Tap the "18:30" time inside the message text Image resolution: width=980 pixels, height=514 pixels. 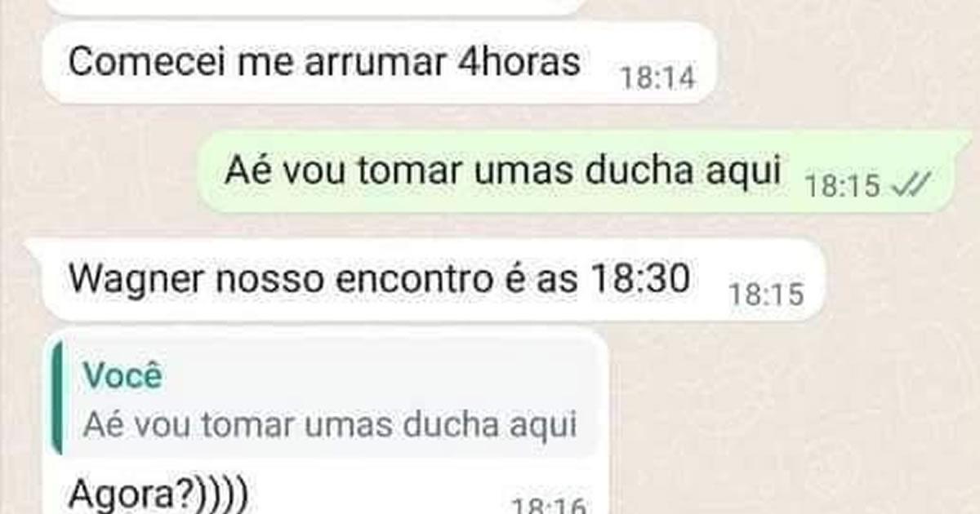click(x=637, y=280)
